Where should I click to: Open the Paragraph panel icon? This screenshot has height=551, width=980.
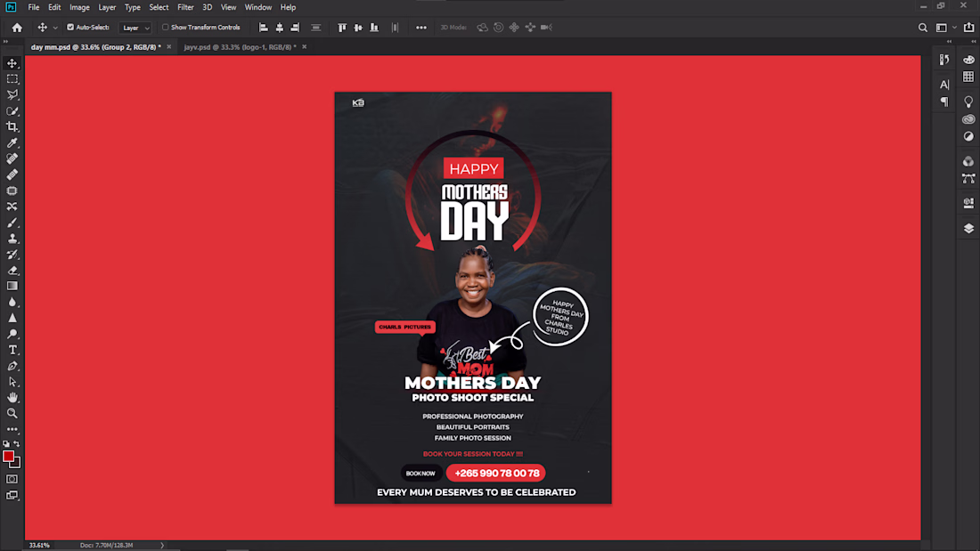[x=944, y=101]
